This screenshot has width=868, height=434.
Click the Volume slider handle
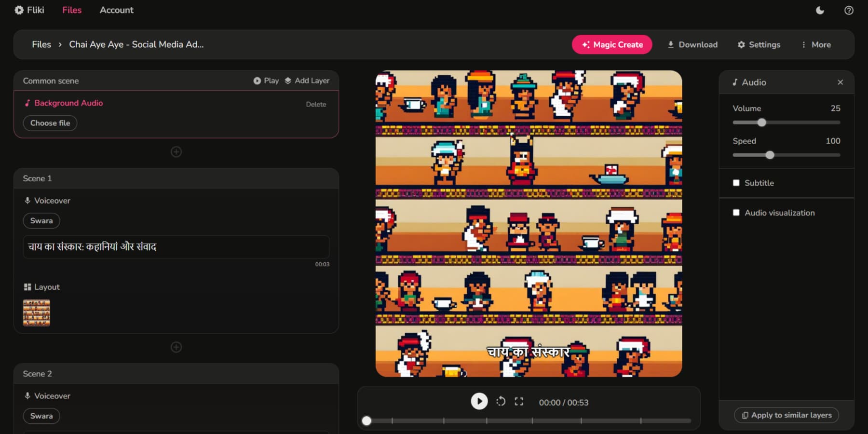coord(761,122)
